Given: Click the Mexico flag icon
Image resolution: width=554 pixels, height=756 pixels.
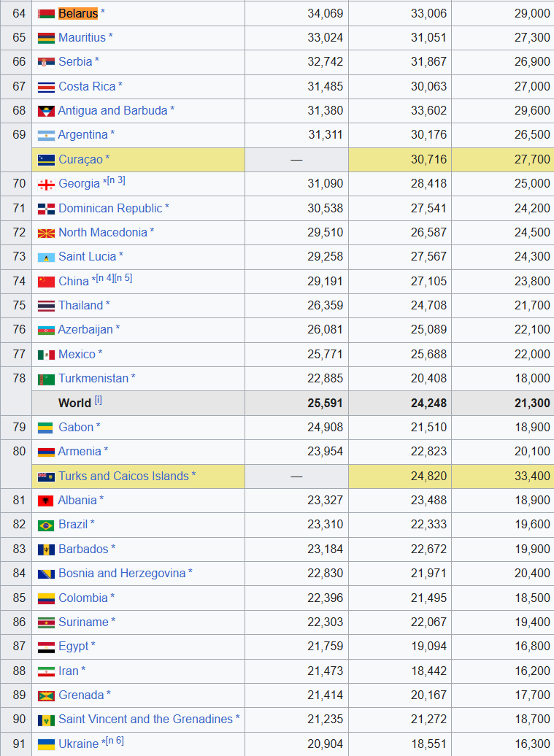Looking at the screenshot, I should click(46, 355).
